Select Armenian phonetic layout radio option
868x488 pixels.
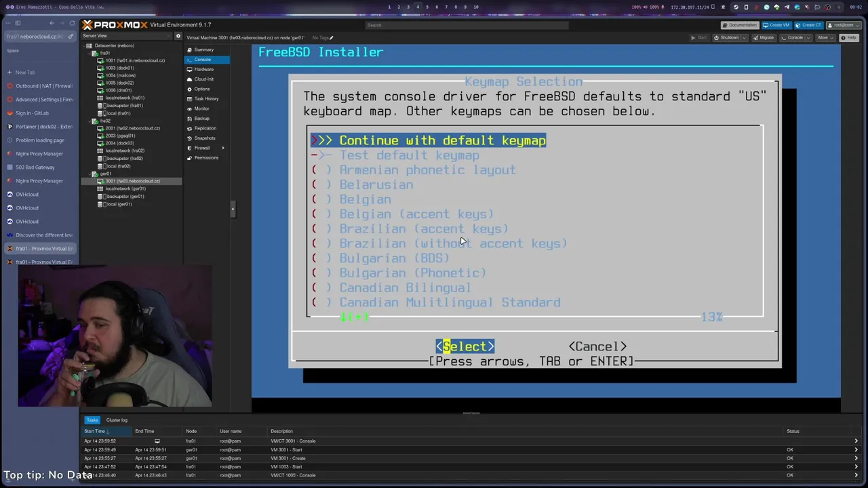(322, 170)
